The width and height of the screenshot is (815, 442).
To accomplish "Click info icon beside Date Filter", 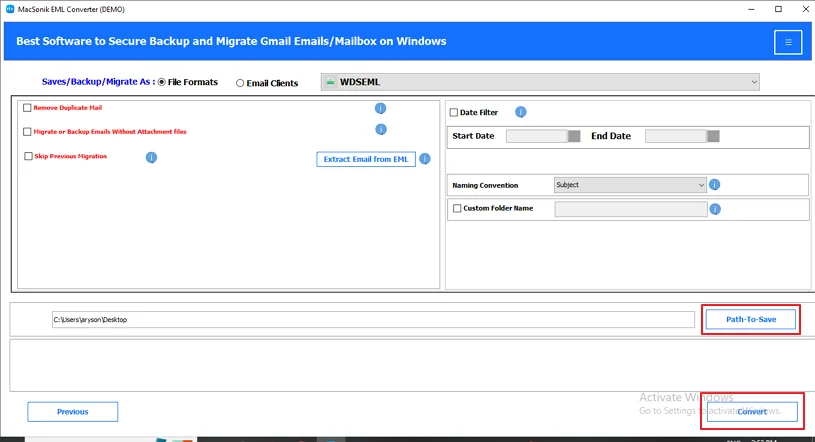I will tap(520, 112).
